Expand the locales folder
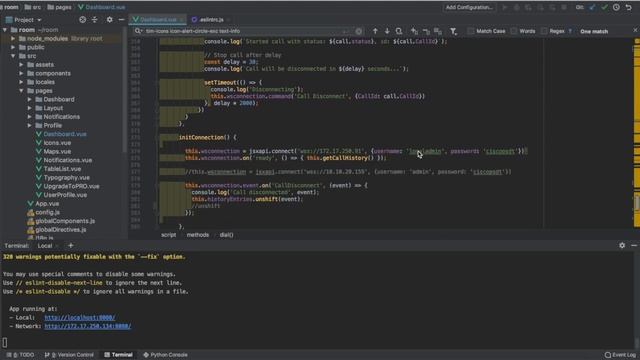 pos(21,82)
